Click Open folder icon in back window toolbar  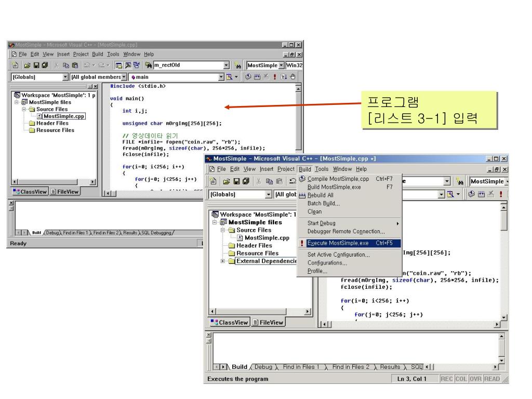pos(27,65)
